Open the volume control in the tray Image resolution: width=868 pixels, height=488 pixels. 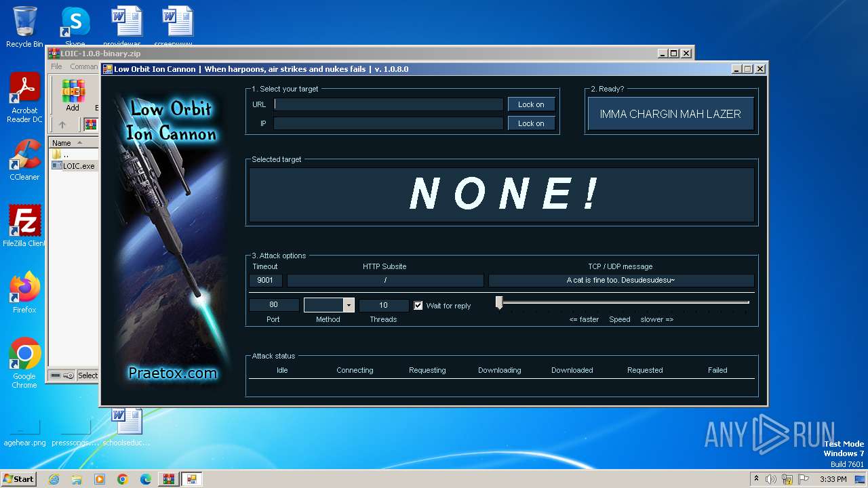(x=771, y=479)
